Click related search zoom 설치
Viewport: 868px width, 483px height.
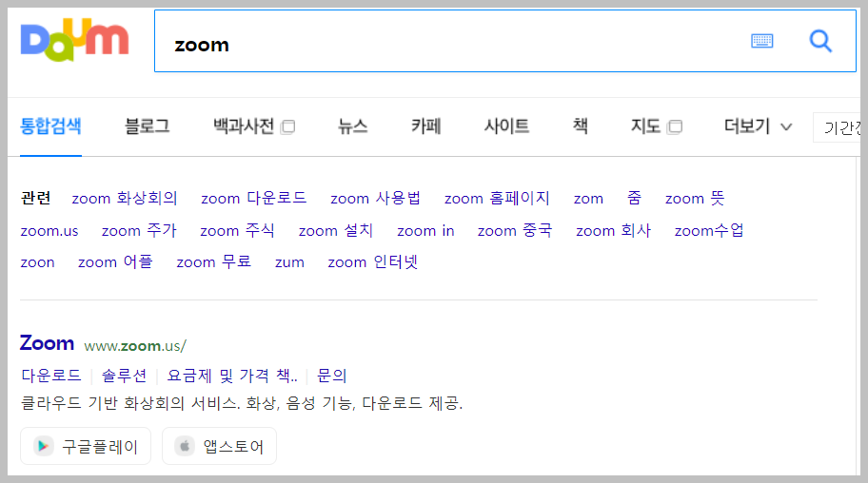[336, 230]
